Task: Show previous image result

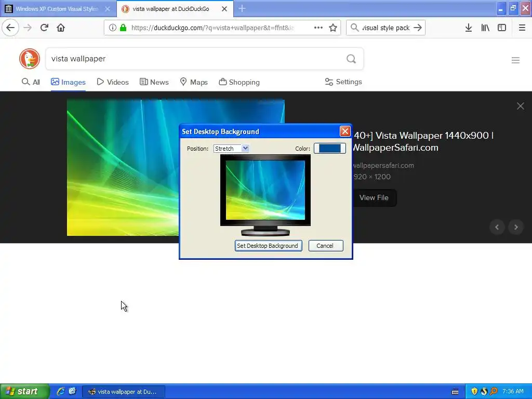Action: tap(497, 228)
